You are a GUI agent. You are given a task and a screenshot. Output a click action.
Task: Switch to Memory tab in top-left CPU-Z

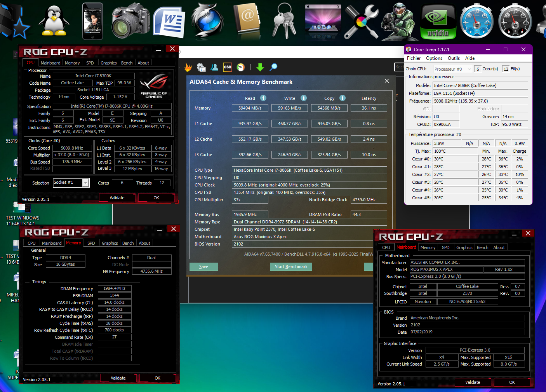pyautogui.click(x=72, y=63)
